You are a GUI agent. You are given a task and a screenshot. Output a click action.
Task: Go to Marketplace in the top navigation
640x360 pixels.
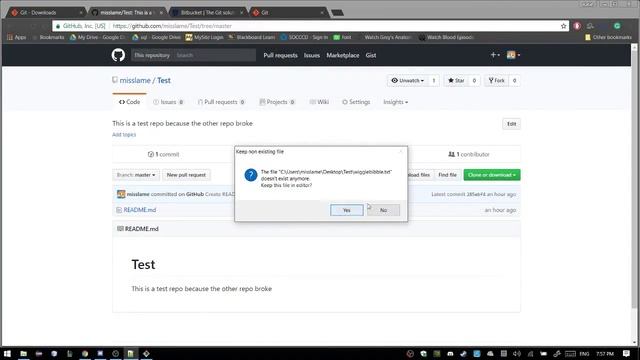(343, 55)
